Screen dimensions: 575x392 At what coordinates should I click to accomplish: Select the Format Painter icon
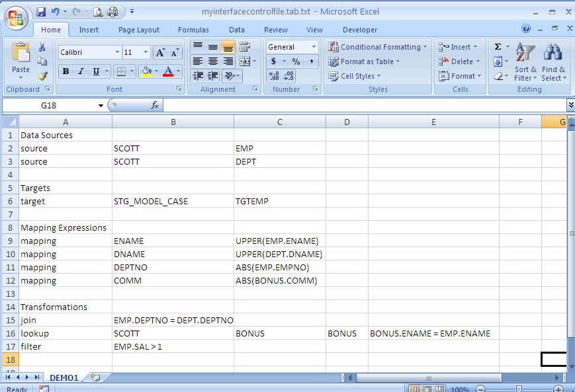coord(44,75)
